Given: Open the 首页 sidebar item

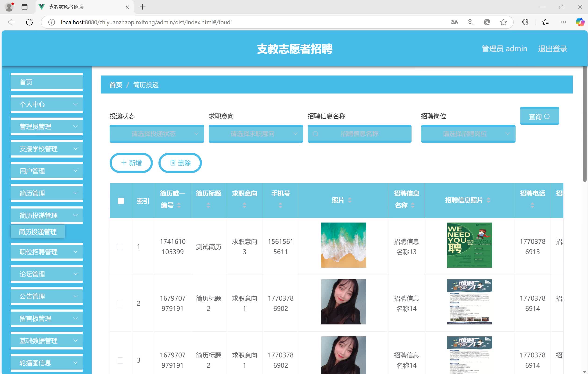Looking at the screenshot, I should pos(47,82).
